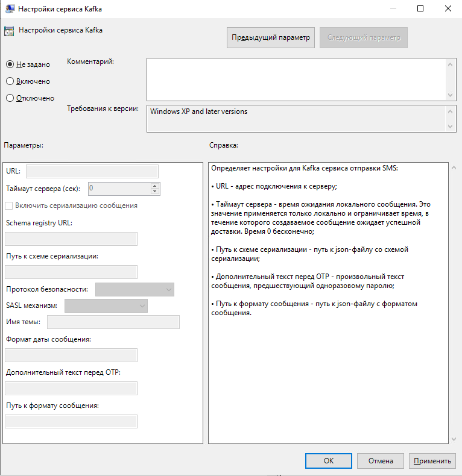Select the 'Включено' radio button

(10, 81)
